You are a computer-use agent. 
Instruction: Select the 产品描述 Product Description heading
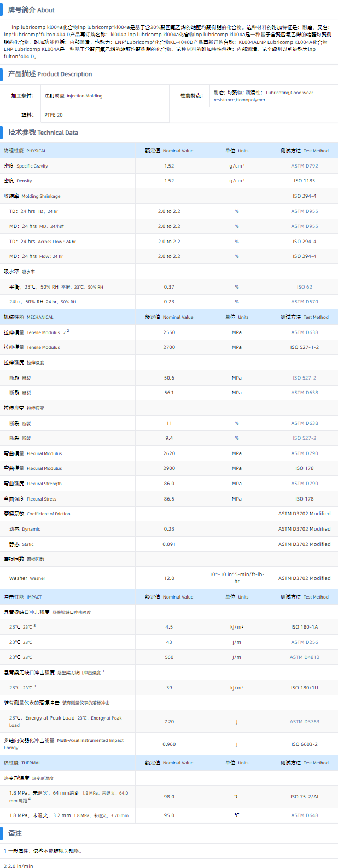(50, 74)
